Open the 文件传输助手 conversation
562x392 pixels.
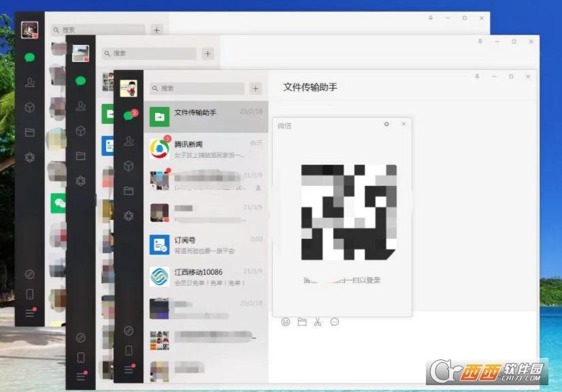pos(205,117)
